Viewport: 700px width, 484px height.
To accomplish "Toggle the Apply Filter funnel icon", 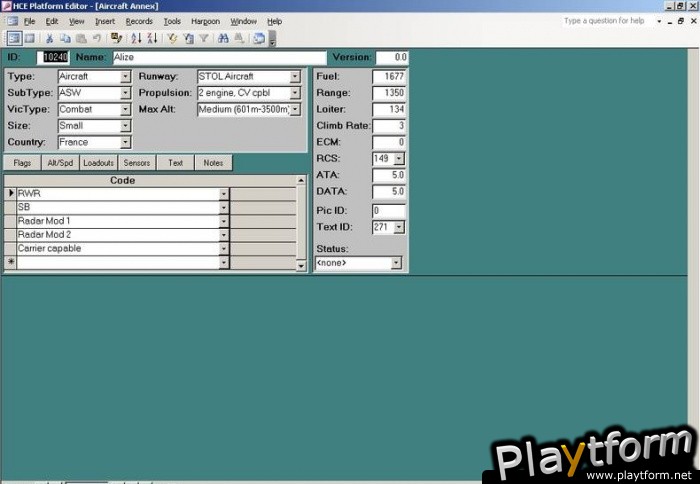I will (x=204, y=38).
